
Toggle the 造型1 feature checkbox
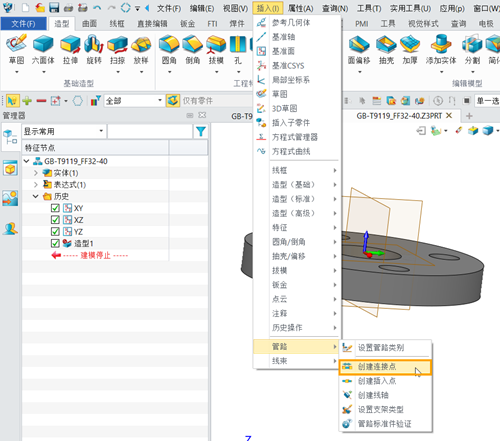point(55,243)
